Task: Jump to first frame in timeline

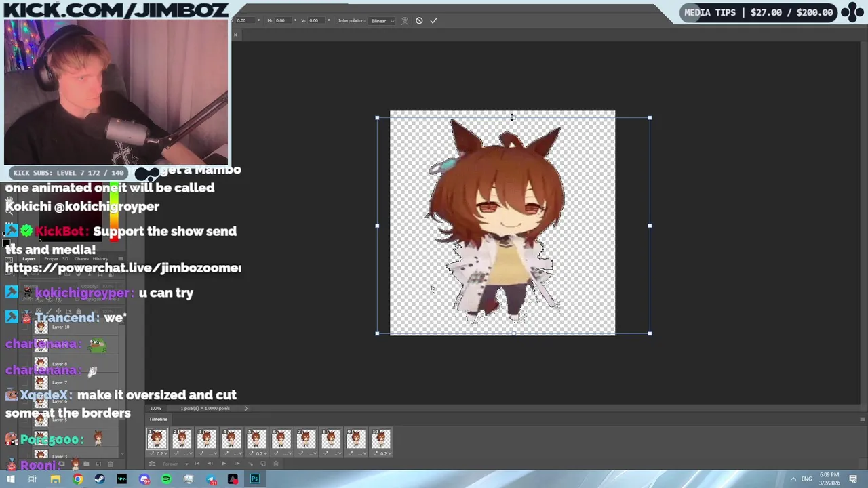Action: [x=197, y=464]
